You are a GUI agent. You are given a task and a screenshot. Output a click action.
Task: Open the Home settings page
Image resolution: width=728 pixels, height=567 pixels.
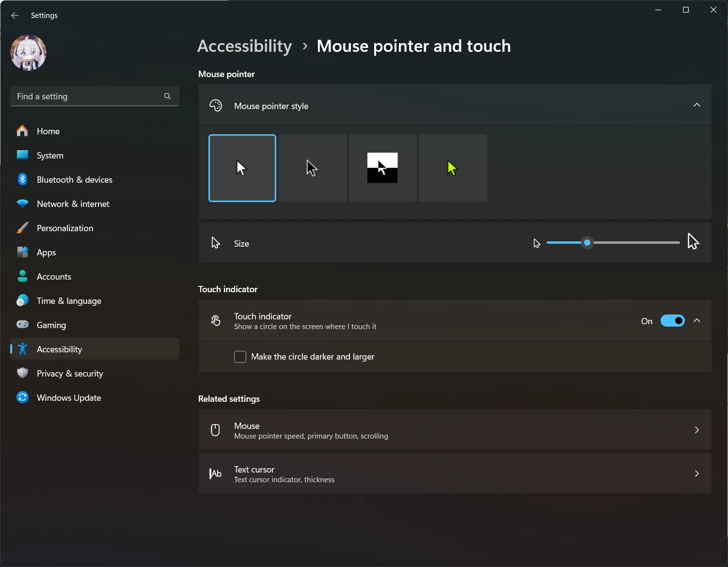click(x=95, y=131)
